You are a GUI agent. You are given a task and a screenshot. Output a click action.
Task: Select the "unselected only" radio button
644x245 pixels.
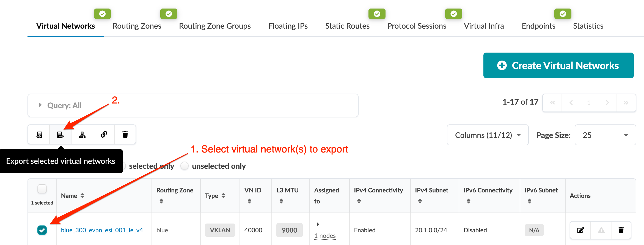(185, 166)
